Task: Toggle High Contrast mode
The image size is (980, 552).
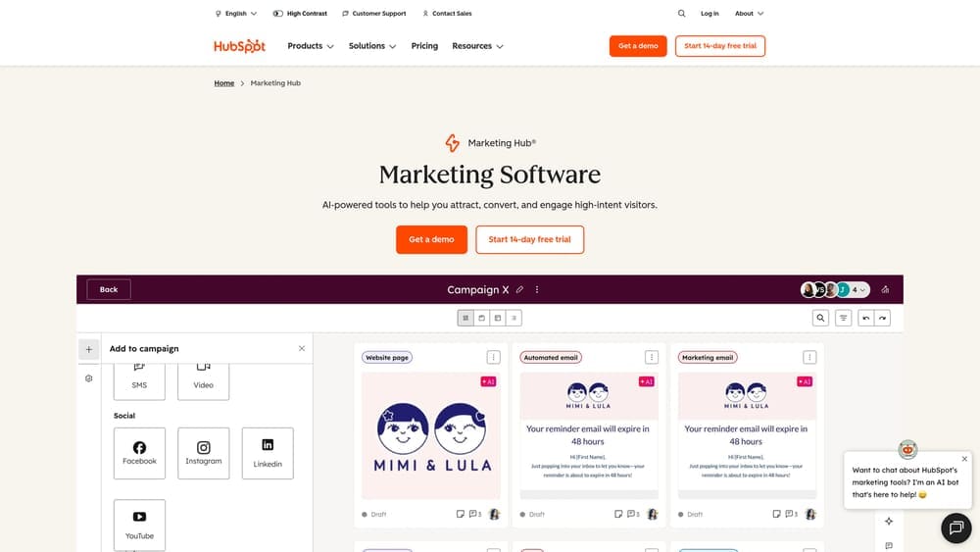Action: pos(300,13)
